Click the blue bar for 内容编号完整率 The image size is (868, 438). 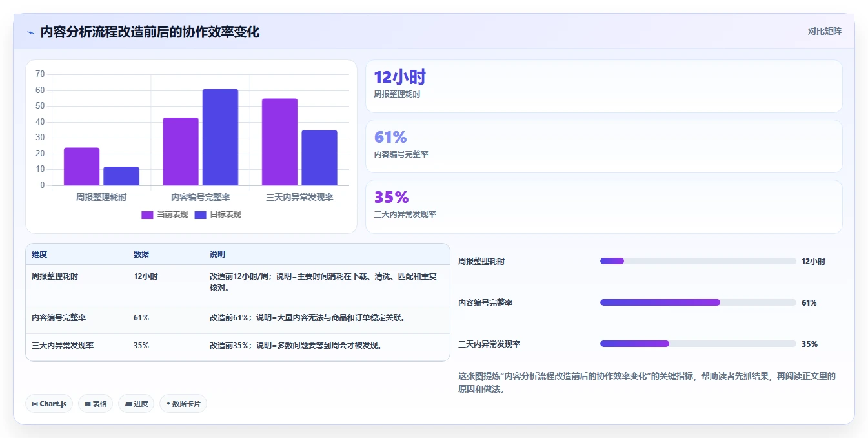[x=220, y=138]
